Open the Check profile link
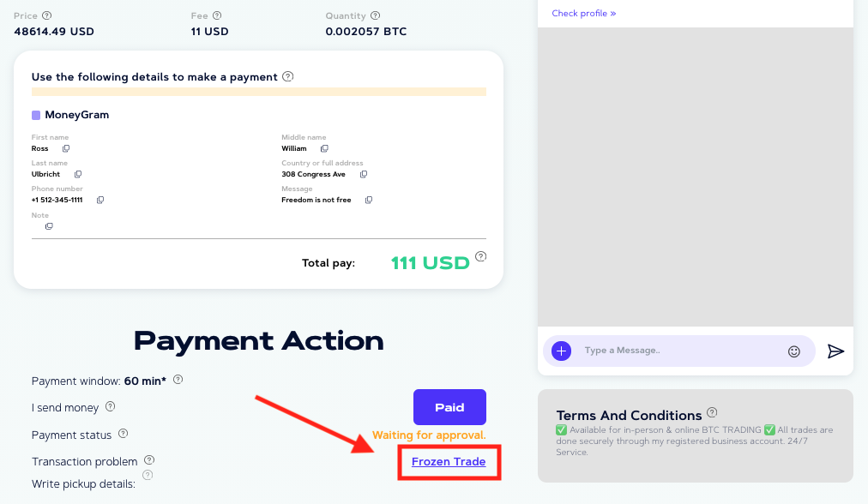This screenshot has height=504, width=868. (x=583, y=13)
